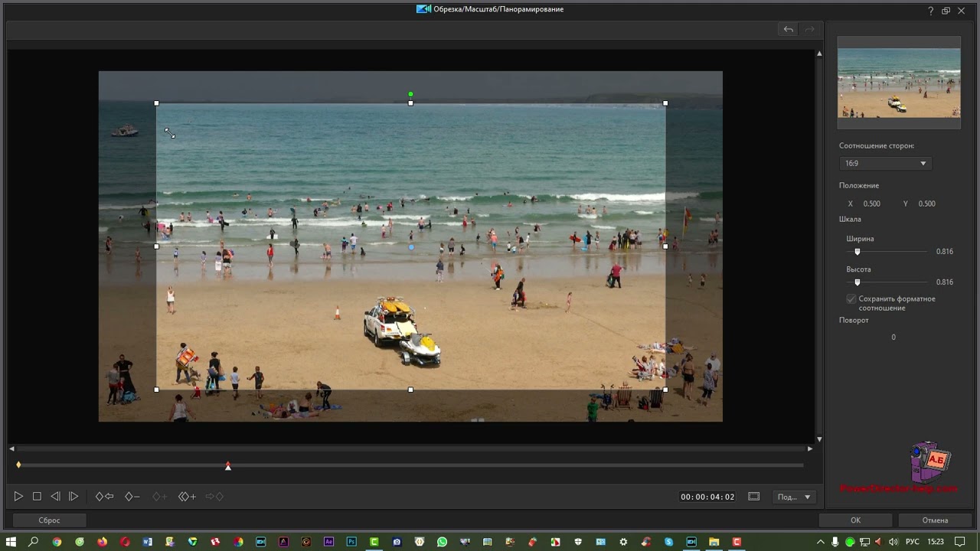Image resolution: width=980 pixels, height=551 pixels.
Task: Click the bottom-right crop frame corner handle
Action: point(665,390)
